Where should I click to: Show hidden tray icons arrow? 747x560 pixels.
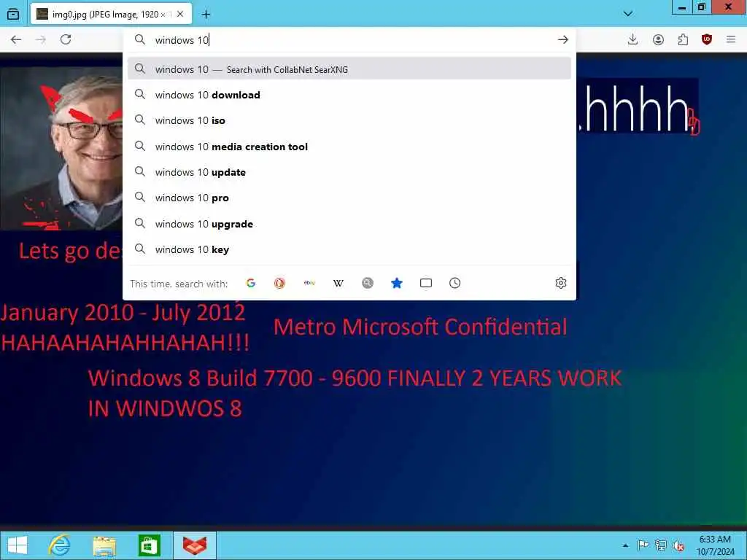click(625, 545)
